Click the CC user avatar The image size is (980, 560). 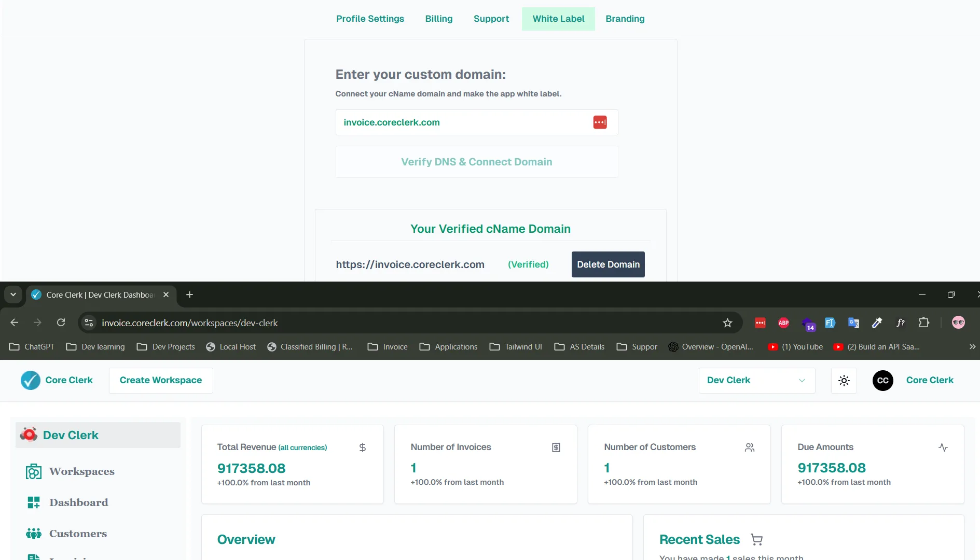point(882,381)
